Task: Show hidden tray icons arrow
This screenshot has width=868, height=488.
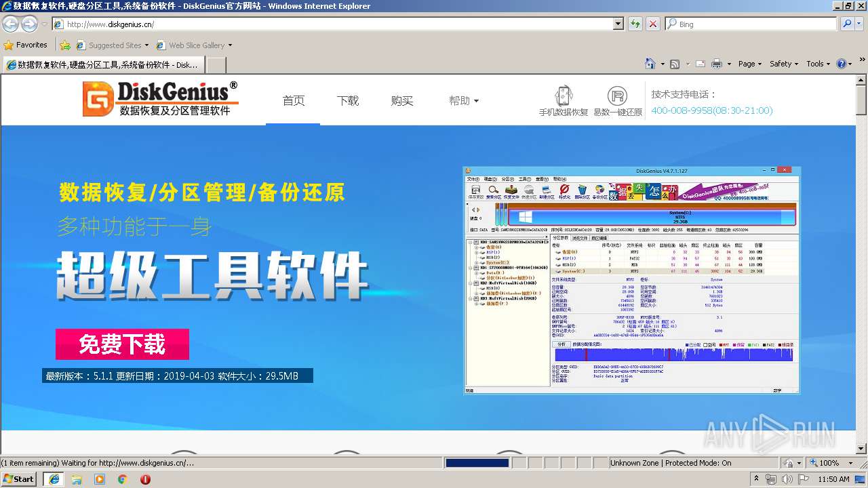Action: (757, 479)
